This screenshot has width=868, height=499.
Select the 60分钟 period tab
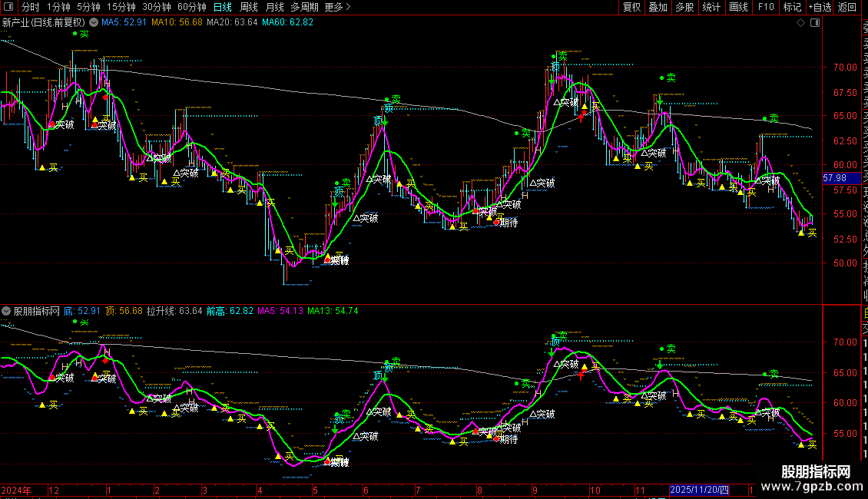point(192,7)
